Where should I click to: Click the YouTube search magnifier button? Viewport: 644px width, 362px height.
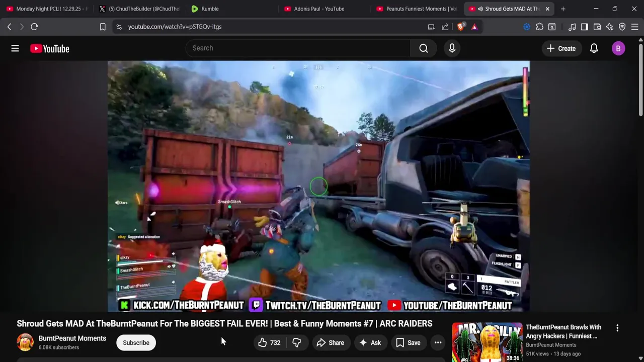point(424,48)
